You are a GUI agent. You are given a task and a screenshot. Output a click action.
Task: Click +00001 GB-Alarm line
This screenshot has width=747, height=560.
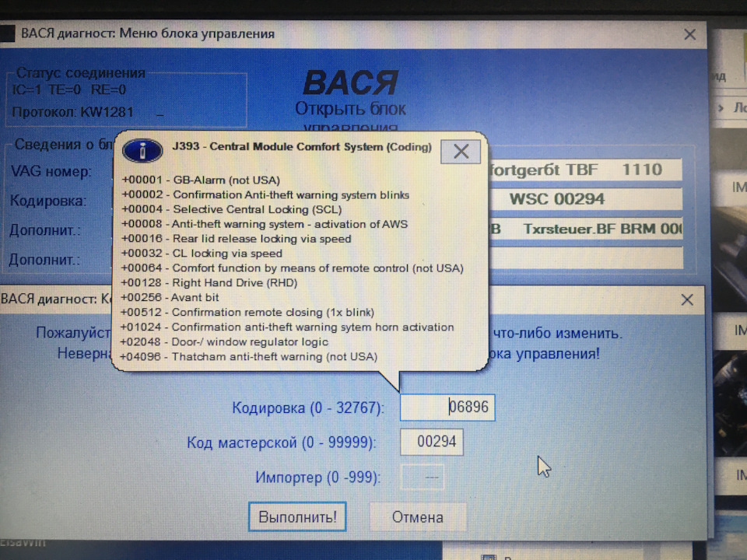[201, 180]
